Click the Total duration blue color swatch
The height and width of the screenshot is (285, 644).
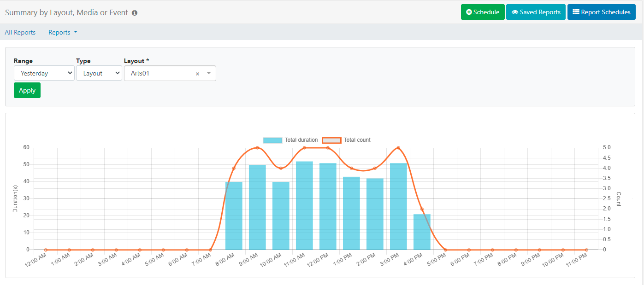272,140
